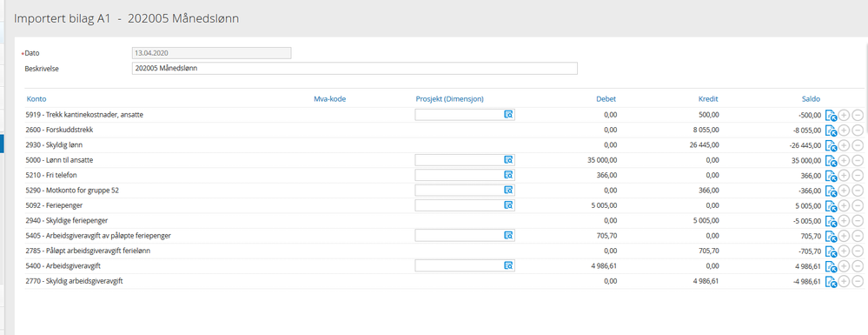The height and width of the screenshot is (335, 868).
Task: Click plus icon on Forskuddstrekk row
Action: pos(844,131)
